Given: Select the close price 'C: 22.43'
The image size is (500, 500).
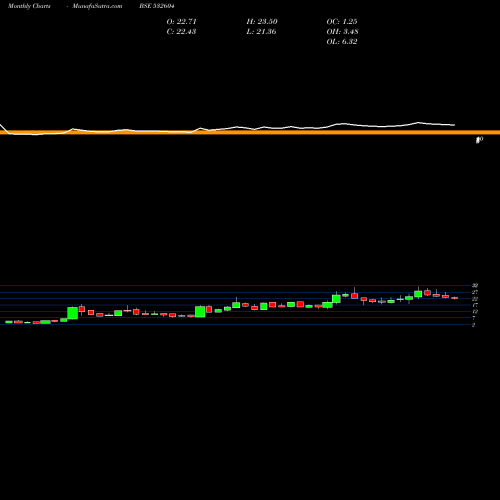Looking at the screenshot, I should pyautogui.click(x=181, y=31).
